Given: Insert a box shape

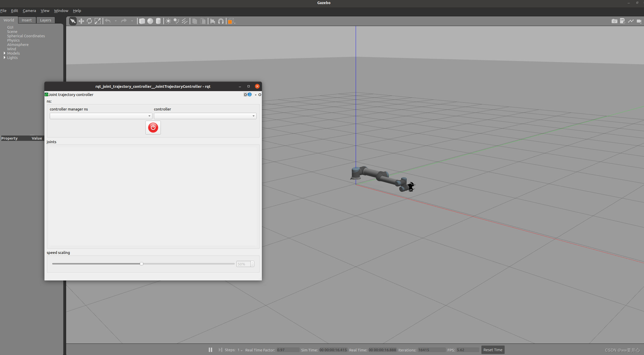Looking at the screenshot, I should (142, 21).
